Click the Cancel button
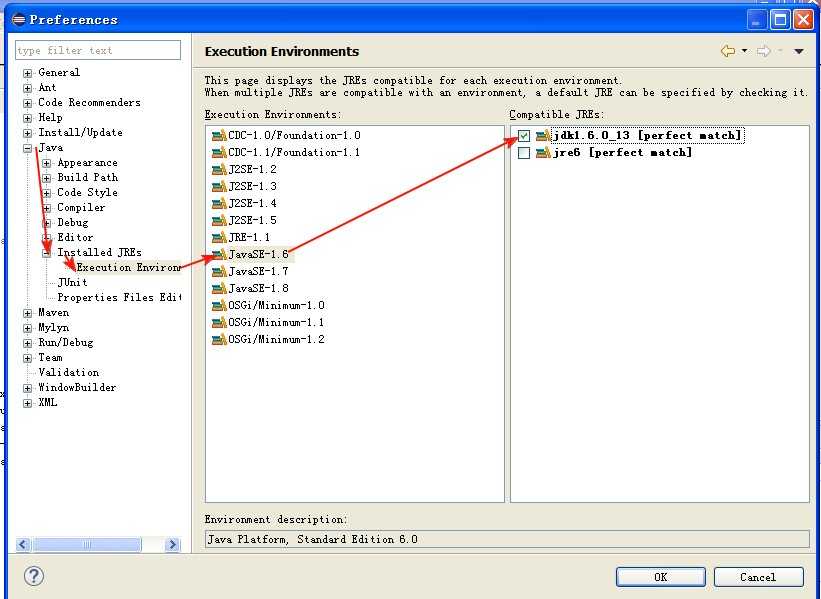The width and height of the screenshot is (821, 599). point(758,577)
